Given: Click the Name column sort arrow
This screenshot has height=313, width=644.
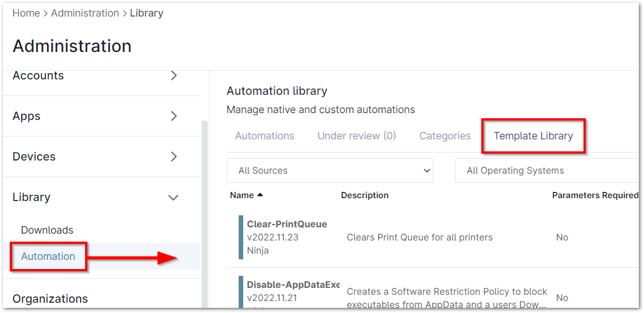Looking at the screenshot, I should click(260, 195).
